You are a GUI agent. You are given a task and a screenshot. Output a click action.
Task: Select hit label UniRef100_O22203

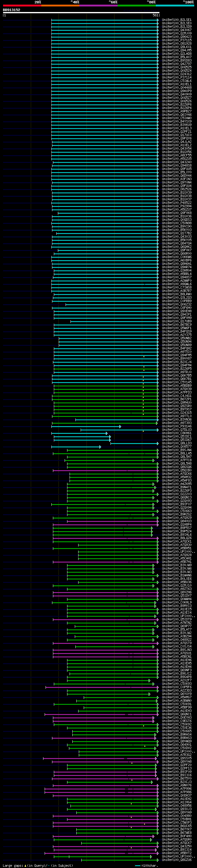pyautogui.click(x=177, y=494)
